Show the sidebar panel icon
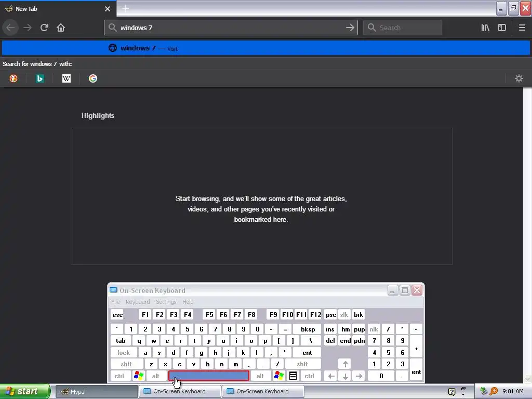Image resolution: width=532 pixels, height=399 pixels. point(502,28)
